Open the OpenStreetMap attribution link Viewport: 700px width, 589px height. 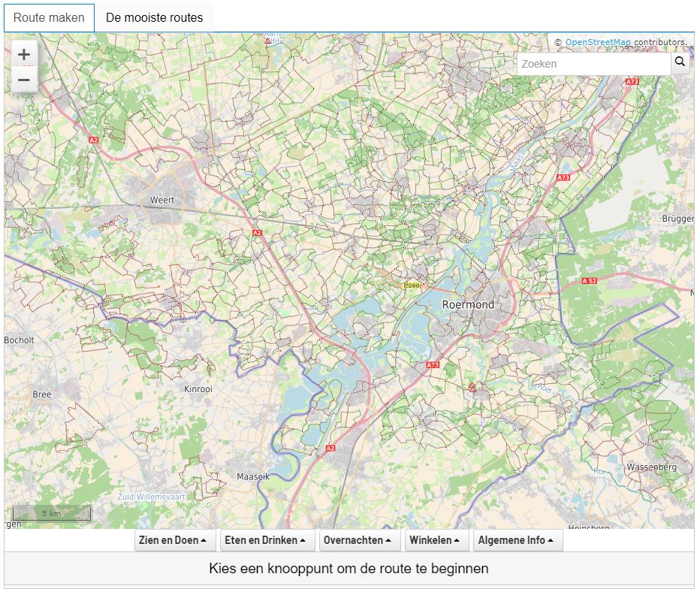point(598,42)
